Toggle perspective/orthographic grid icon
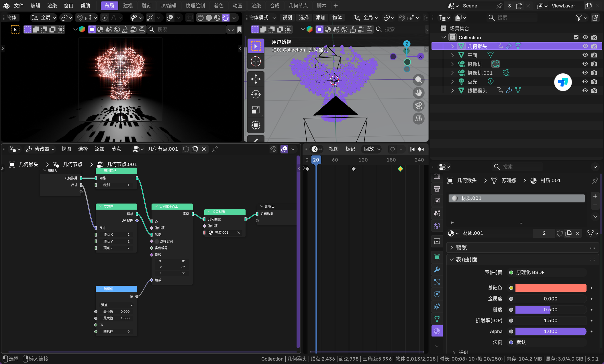The height and width of the screenshot is (364, 604). click(x=419, y=119)
